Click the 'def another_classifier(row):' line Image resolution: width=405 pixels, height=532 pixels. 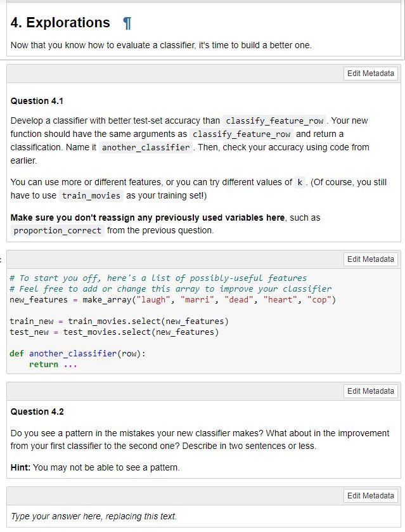(78, 354)
